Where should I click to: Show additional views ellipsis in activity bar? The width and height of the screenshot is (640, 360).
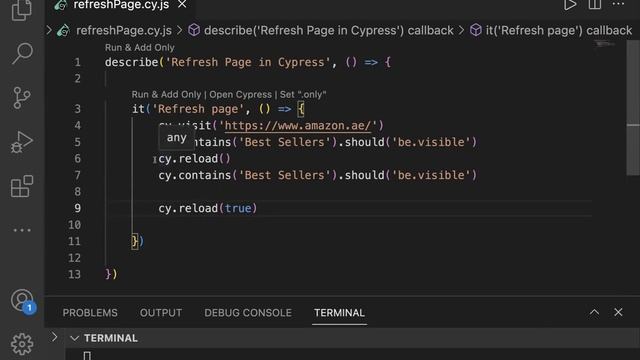(x=22, y=230)
